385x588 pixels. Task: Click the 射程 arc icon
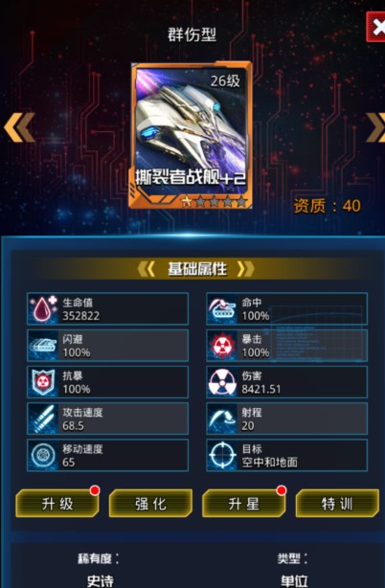tap(222, 418)
